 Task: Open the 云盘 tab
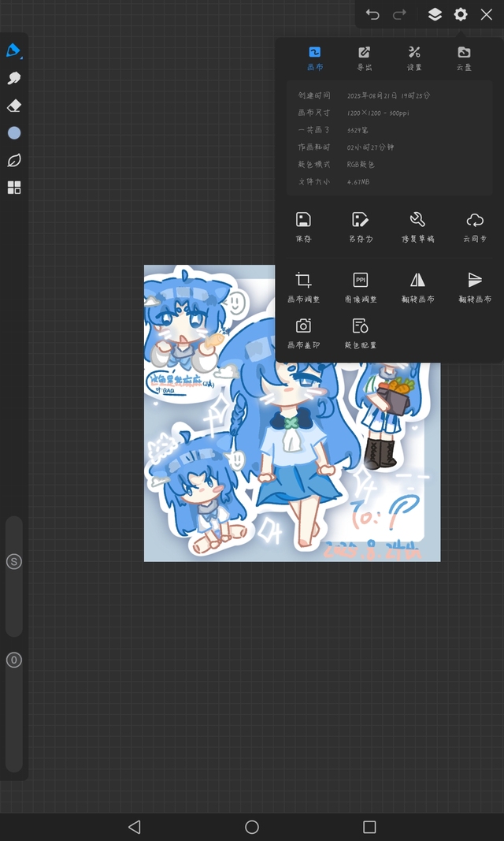(x=464, y=58)
